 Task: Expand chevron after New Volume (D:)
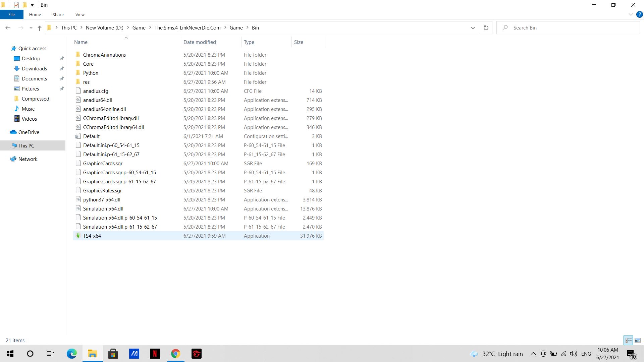point(128,28)
